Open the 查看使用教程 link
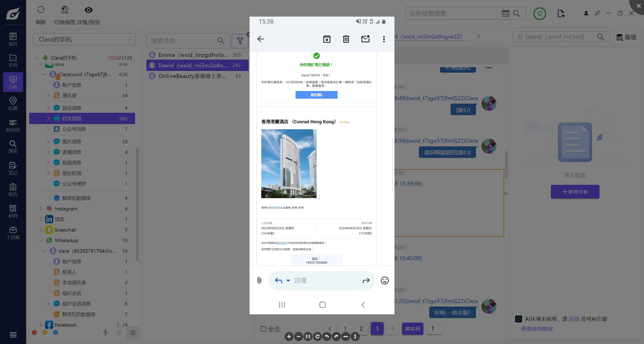Viewport: 644px width, 344px height. click(537, 329)
